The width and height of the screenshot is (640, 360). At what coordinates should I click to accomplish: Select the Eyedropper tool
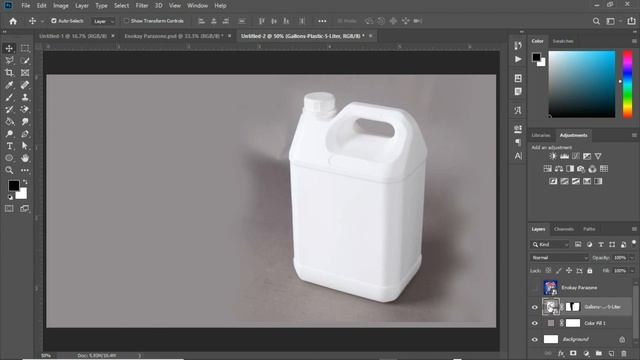pyautogui.click(x=9, y=85)
